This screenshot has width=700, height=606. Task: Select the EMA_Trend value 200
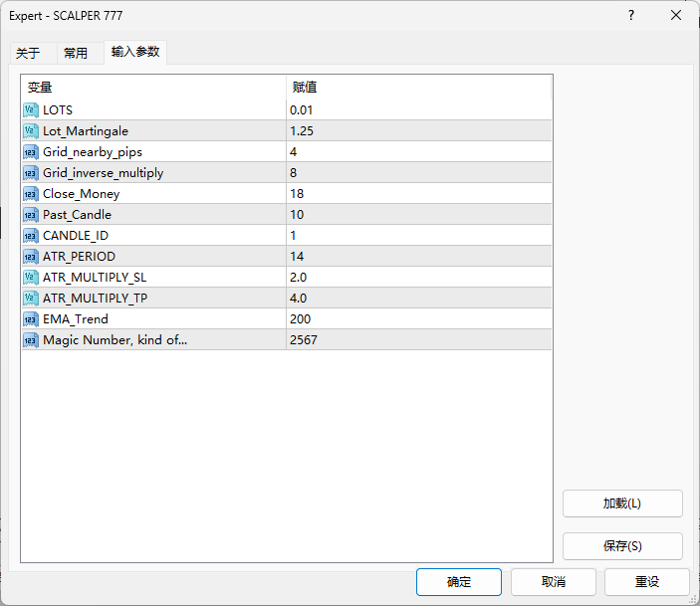pos(419,319)
